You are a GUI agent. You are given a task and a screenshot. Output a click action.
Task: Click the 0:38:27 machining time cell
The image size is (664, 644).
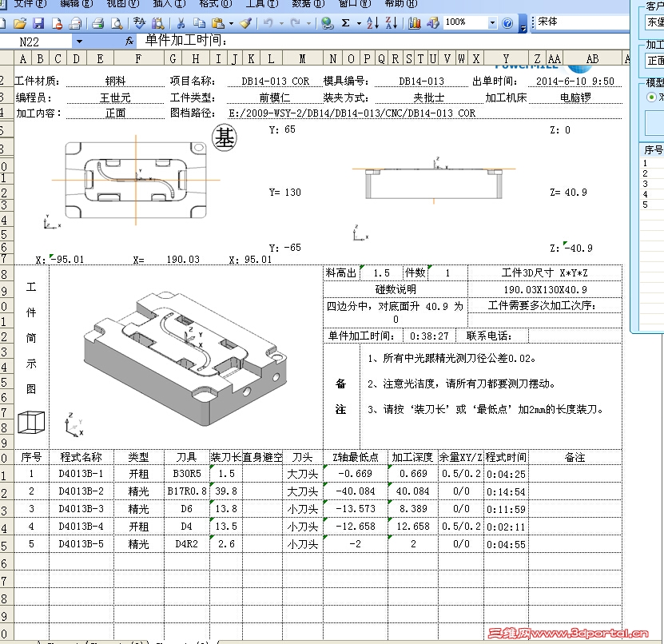429,336
